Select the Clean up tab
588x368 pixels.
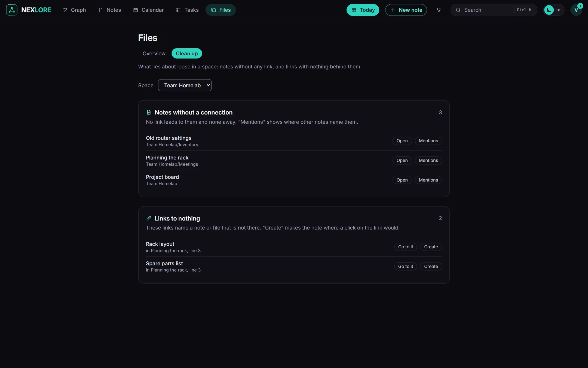(187, 53)
